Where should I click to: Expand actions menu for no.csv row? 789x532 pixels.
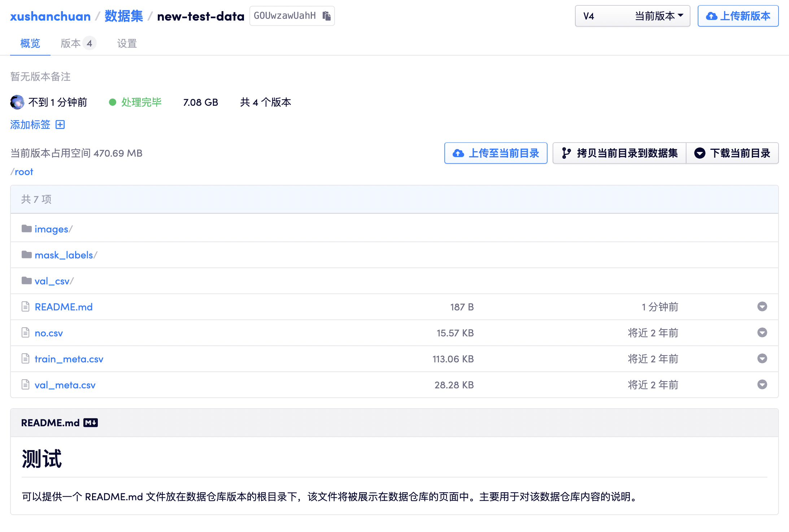pos(762,333)
